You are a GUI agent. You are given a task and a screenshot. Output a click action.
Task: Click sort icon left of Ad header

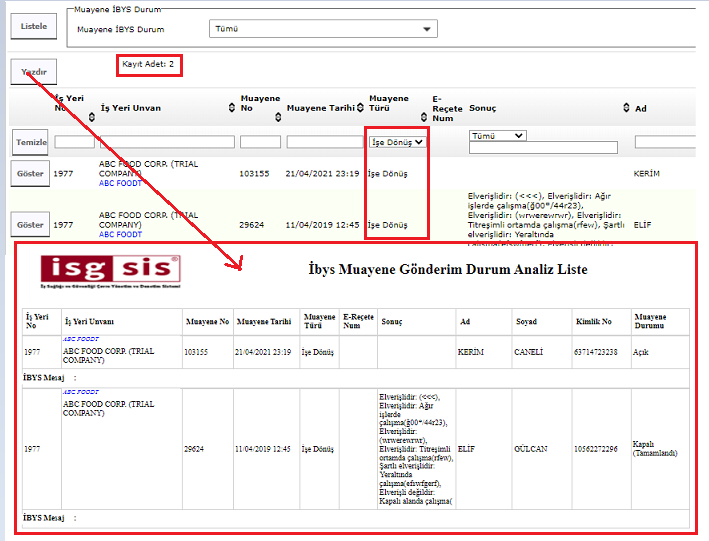click(x=626, y=108)
